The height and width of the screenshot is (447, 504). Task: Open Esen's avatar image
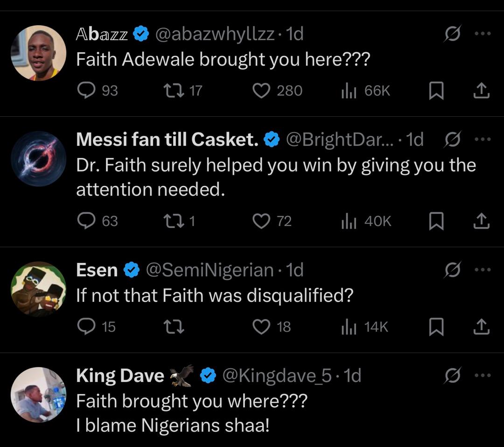click(x=38, y=289)
